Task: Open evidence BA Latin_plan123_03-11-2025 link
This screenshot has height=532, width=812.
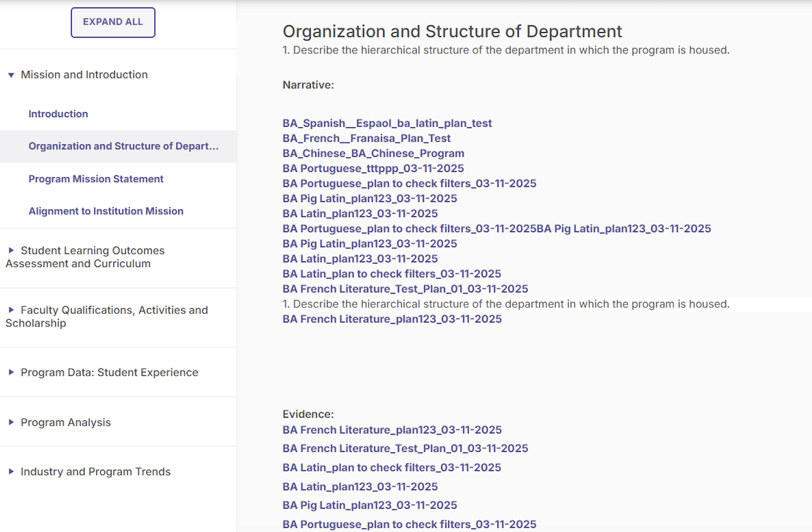Action: click(360, 487)
